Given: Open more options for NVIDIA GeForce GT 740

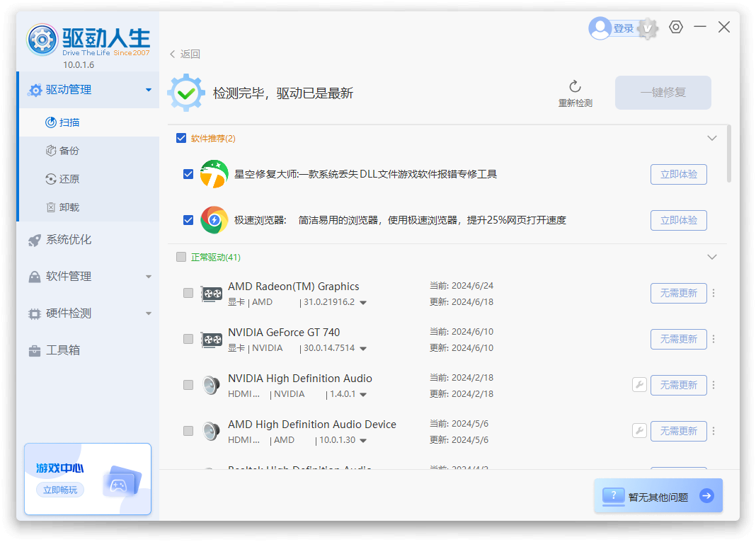Looking at the screenshot, I should tap(714, 339).
